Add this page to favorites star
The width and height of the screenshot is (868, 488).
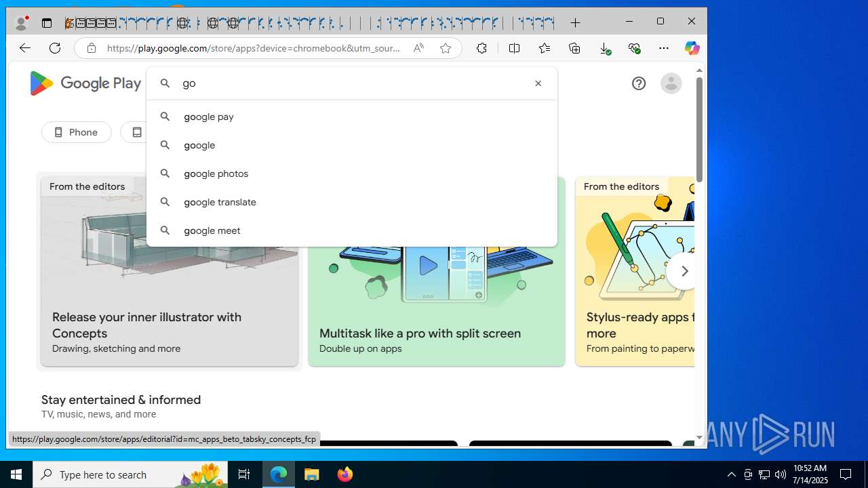[x=446, y=48]
